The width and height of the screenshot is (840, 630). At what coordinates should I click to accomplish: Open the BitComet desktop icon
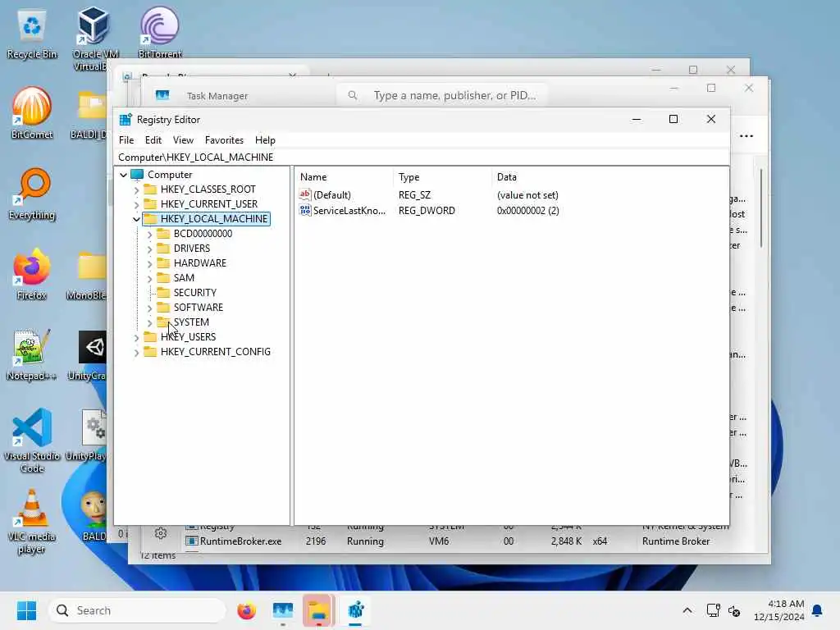tap(32, 113)
